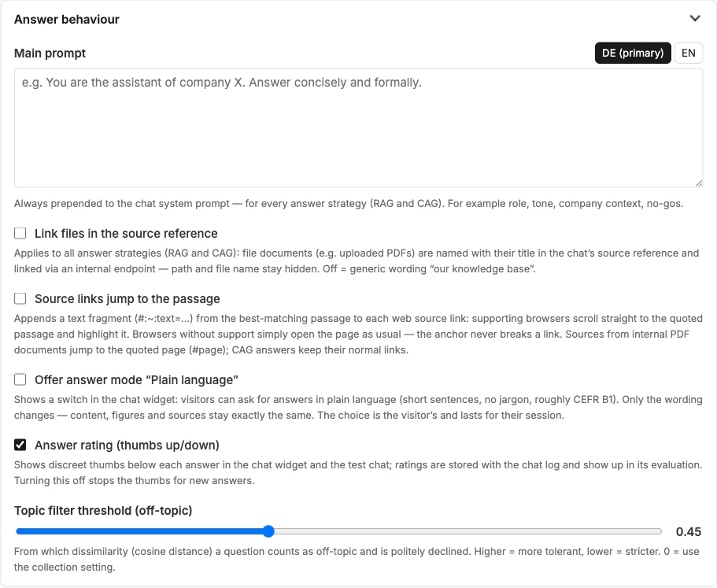Click the Main prompt label
The image size is (717, 588).
50,53
